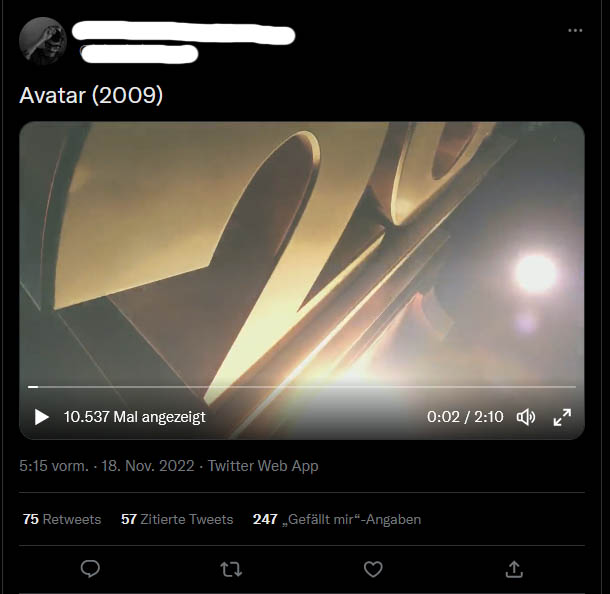Click the redacted display name
Screen dimensions: 610x594
pyautogui.click(x=184, y=34)
